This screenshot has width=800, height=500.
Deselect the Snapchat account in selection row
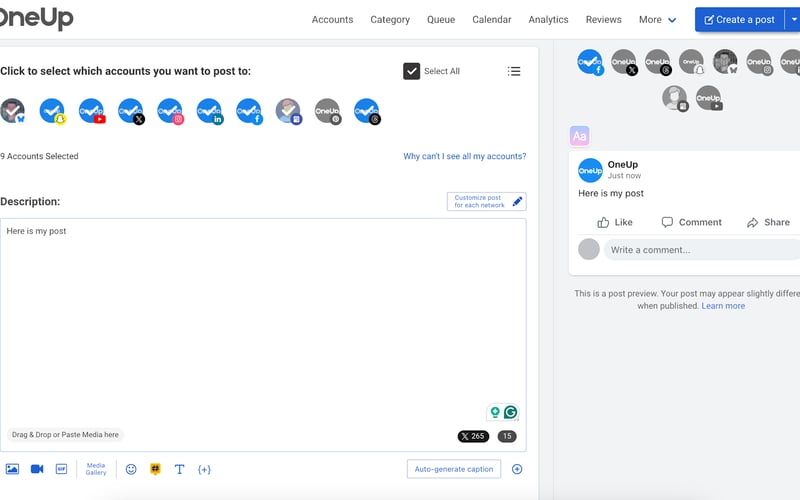click(52, 111)
